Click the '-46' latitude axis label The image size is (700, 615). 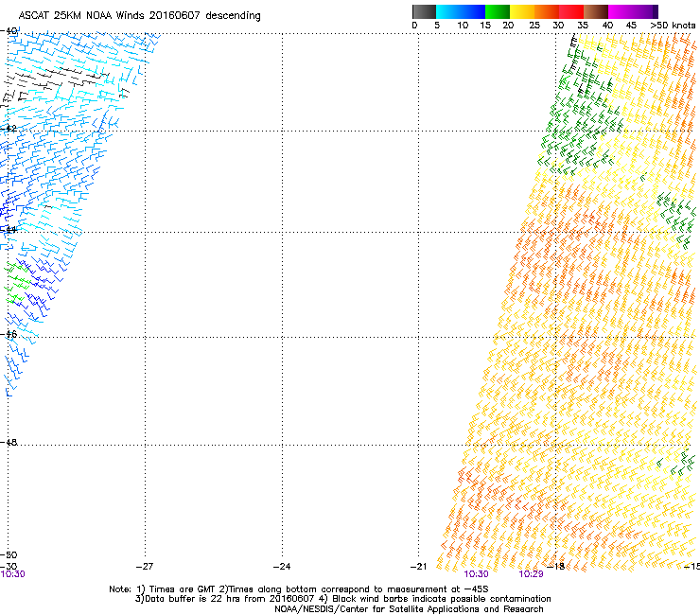pyautogui.click(x=9, y=334)
